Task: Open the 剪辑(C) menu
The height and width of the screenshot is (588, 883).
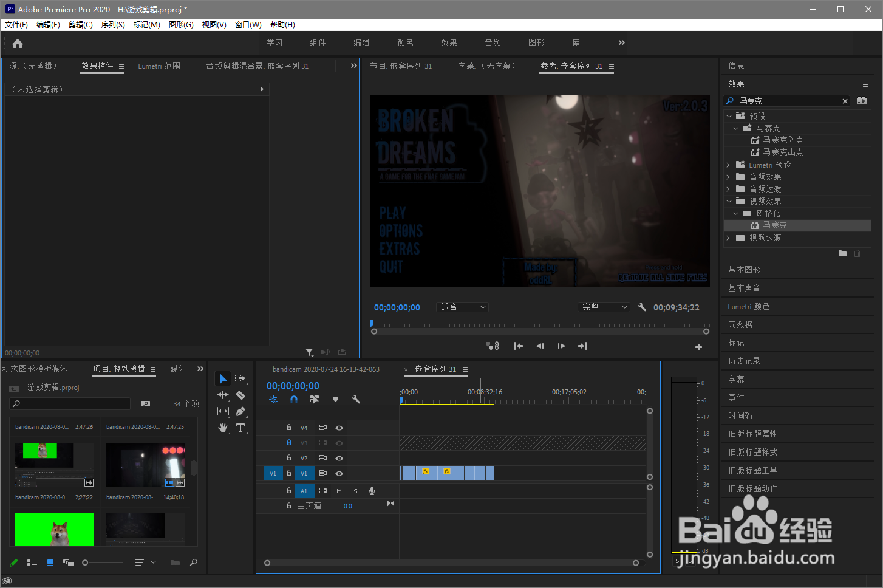Action: [81, 25]
